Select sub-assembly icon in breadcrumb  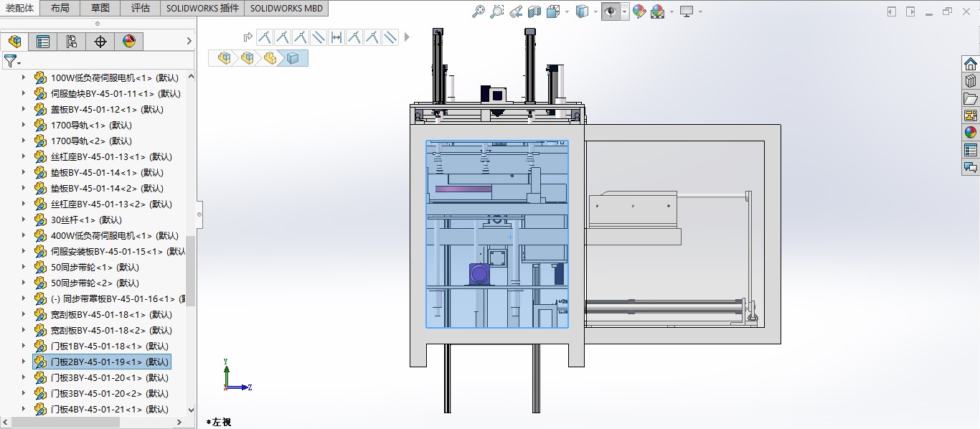coord(248,58)
